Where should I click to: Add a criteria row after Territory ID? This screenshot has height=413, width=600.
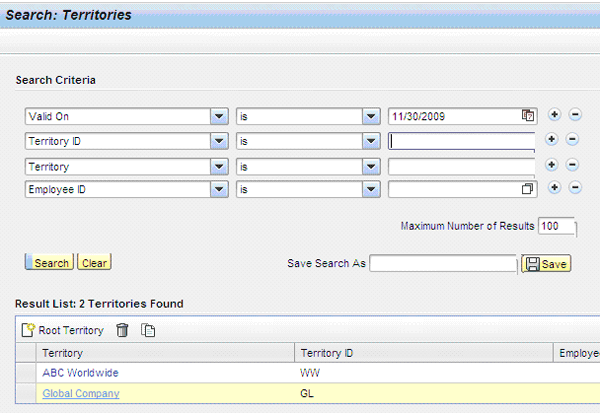(553, 140)
